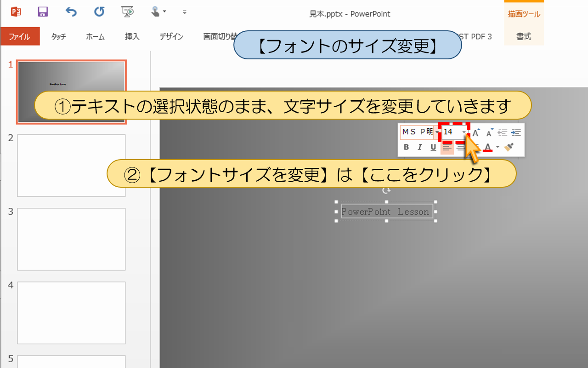Switch to the デザイン tab
This screenshot has height=368, width=588.
(171, 37)
